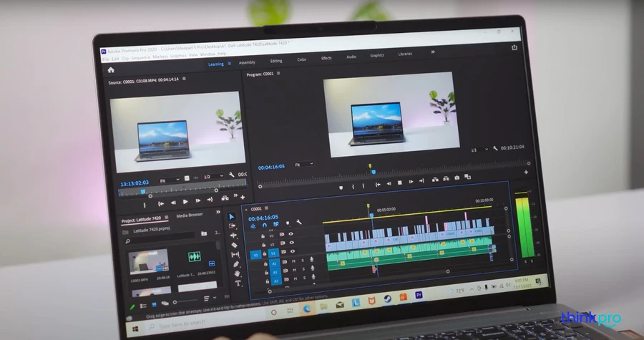The width and height of the screenshot is (644, 340).
Task: Solo audio track A2
Action: pyautogui.click(x=303, y=269)
